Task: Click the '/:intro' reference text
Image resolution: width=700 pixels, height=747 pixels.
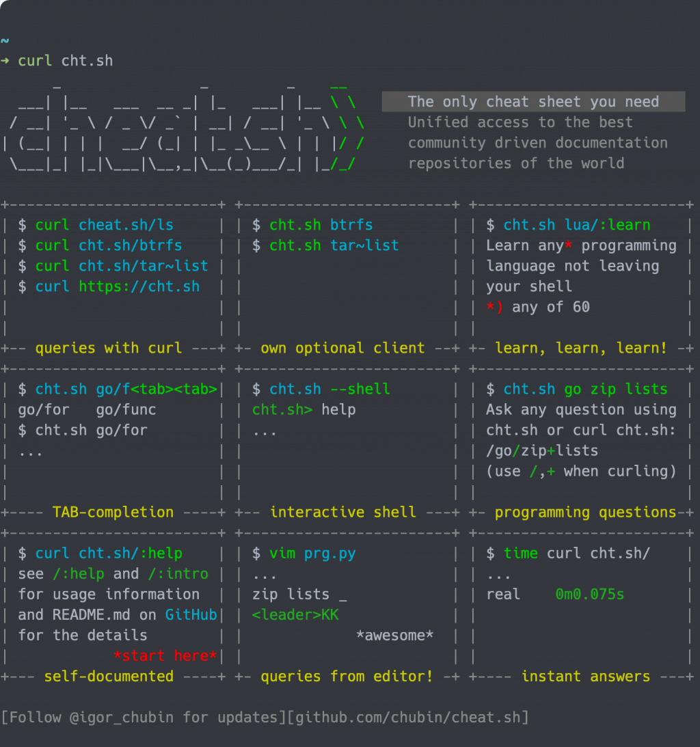Action: 178,573
